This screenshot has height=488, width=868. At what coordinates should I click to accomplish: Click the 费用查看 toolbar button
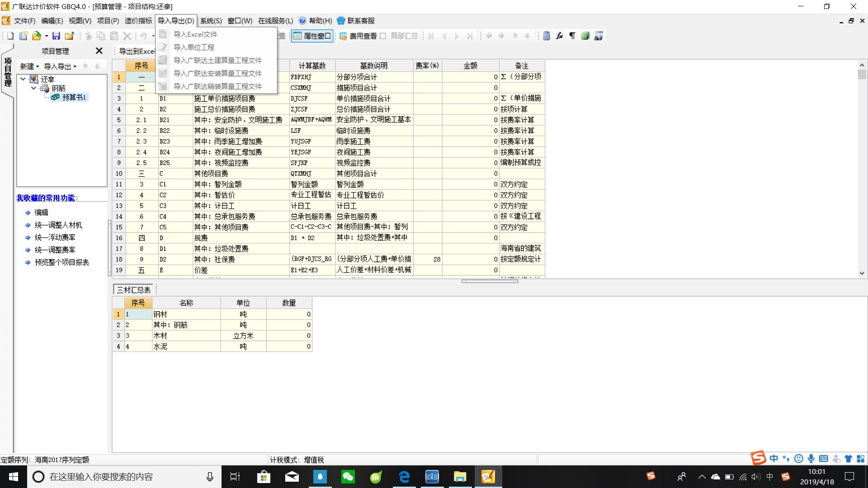pyautogui.click(x=358, y=36)
